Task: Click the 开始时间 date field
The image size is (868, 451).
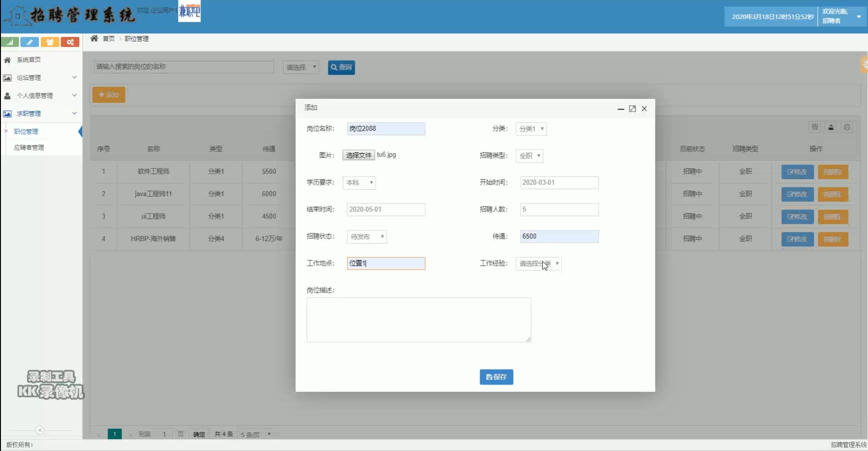Action: point(559,183)
